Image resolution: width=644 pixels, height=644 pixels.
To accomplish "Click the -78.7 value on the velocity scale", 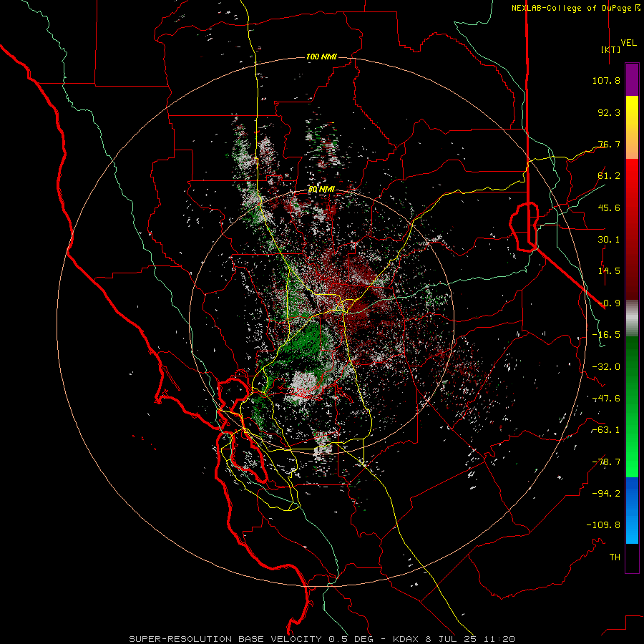I will click(606, 462).
